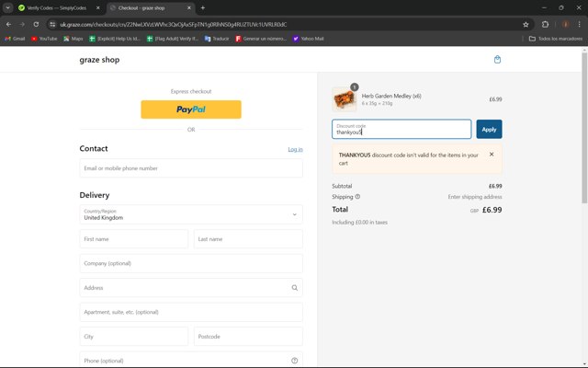This screenshot has height=368, width=588.
Task: Focus the First name field
Action: pyautogui.click(x=134, y=239)
